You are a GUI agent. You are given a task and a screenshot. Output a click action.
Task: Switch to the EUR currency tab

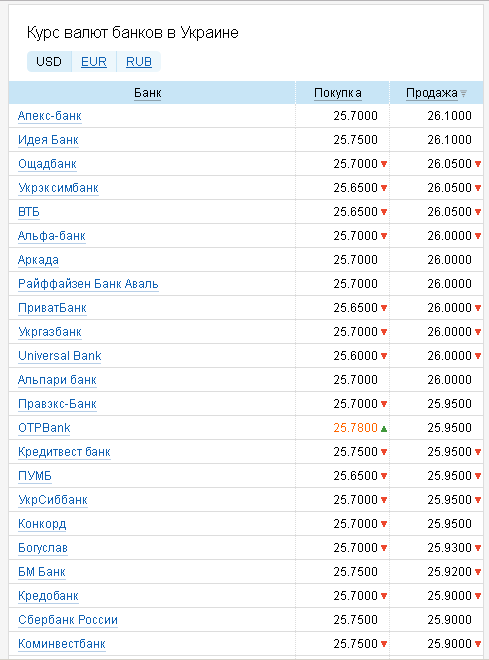[94, 62]
